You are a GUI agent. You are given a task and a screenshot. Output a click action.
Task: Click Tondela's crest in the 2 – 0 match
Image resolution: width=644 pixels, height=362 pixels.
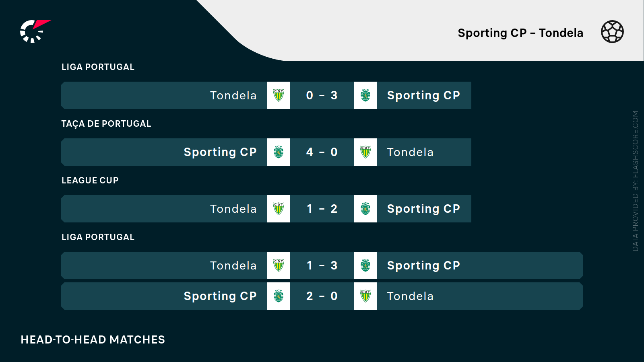[365, 296]
